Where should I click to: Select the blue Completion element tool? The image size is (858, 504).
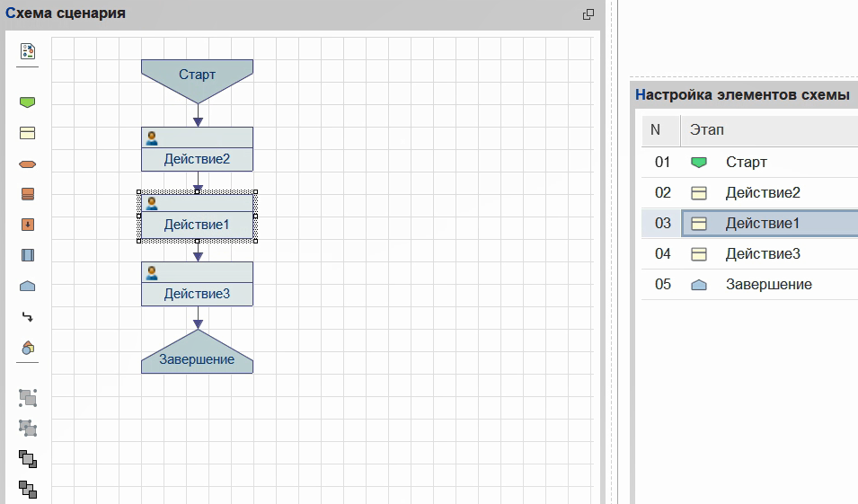click(x=27, y=287)
